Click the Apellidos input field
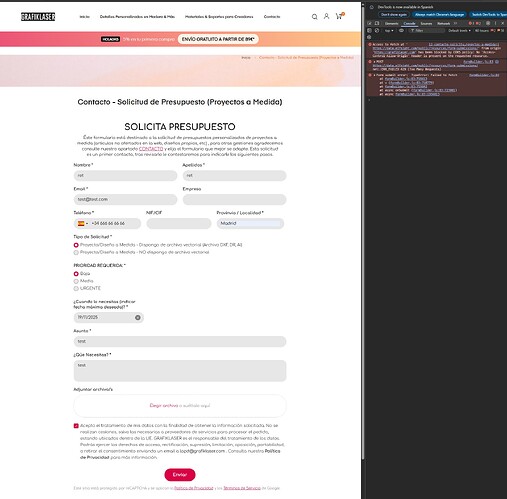This screenshot has height=499, width=507. pos(234,176)
